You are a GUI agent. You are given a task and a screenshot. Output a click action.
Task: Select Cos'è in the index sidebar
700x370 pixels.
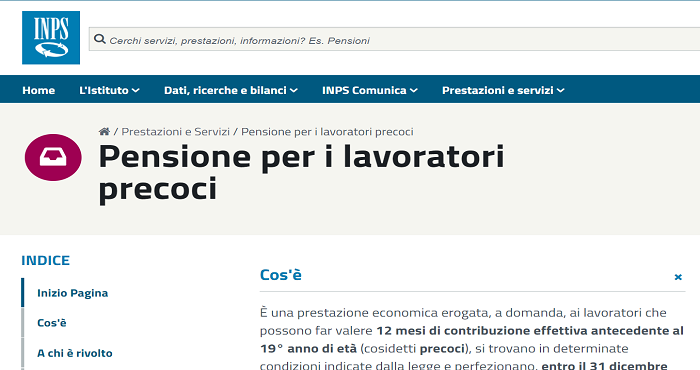[x=52, y=323]
